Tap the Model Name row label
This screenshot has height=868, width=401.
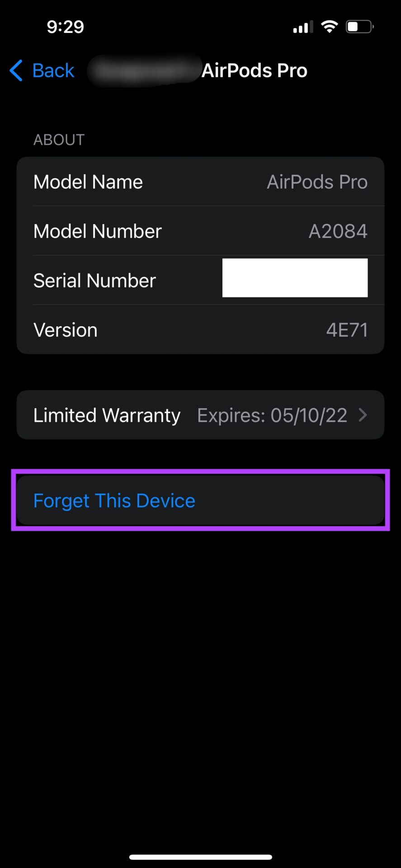88,182
